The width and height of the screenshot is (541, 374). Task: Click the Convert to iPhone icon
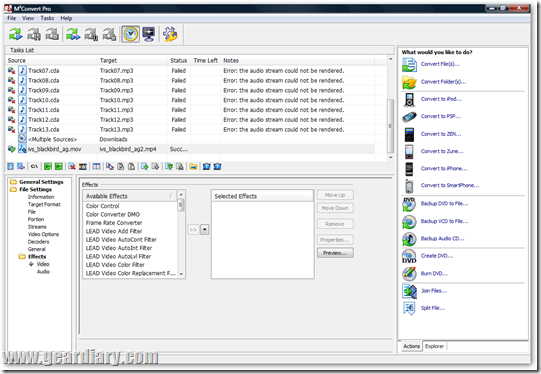coord(409,169)
